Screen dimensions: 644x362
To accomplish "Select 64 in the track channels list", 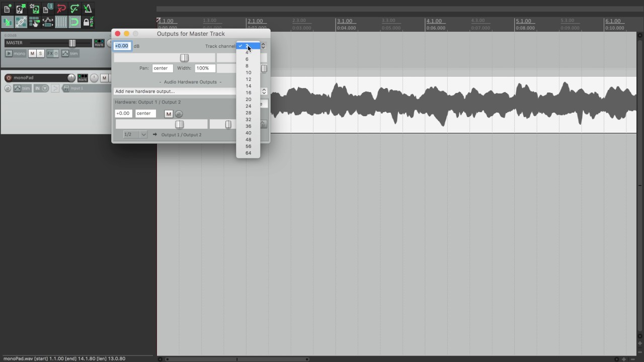I will [248, 153].
